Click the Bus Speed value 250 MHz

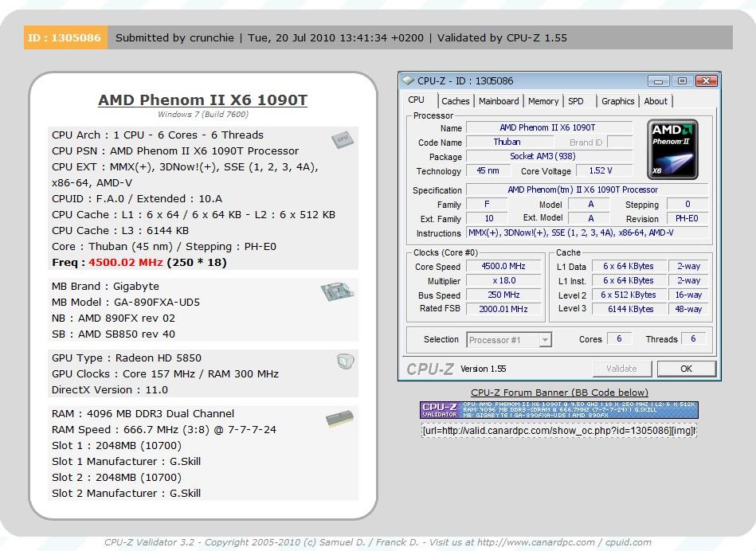[503, 295]
